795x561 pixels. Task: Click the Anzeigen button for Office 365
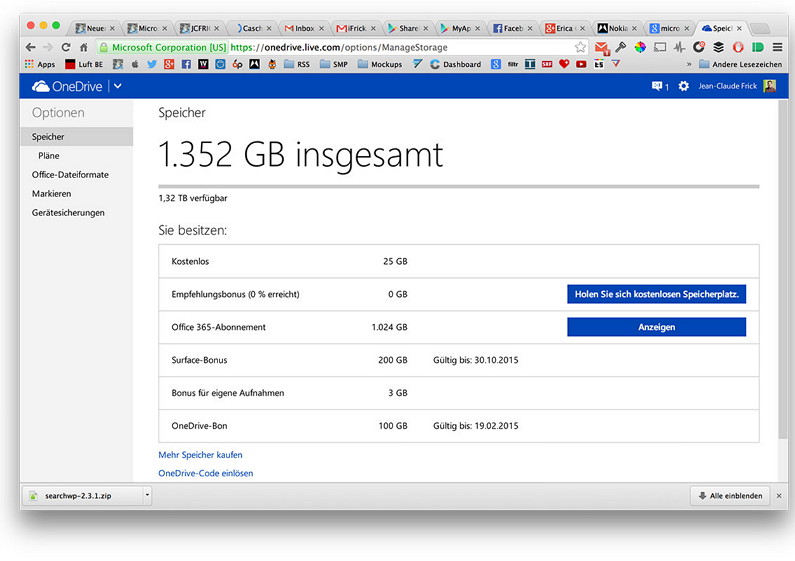pyautogui.click(x=657, y=327)
